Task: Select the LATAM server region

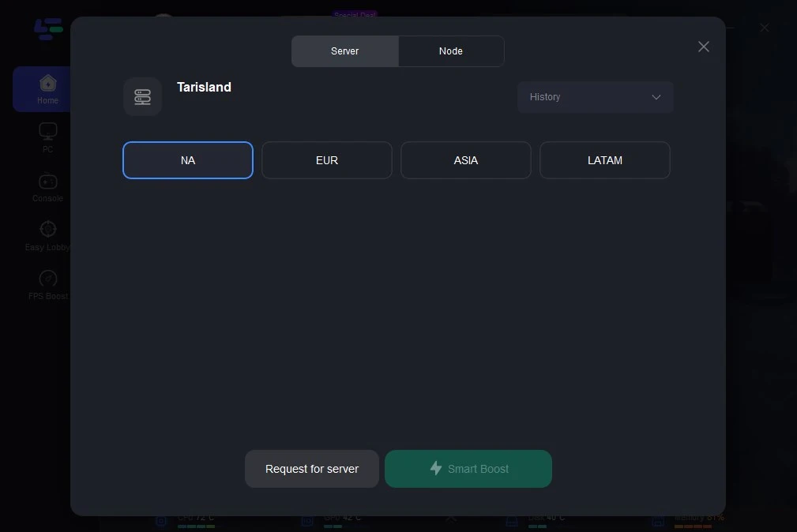Action: [x=605, y=160]
